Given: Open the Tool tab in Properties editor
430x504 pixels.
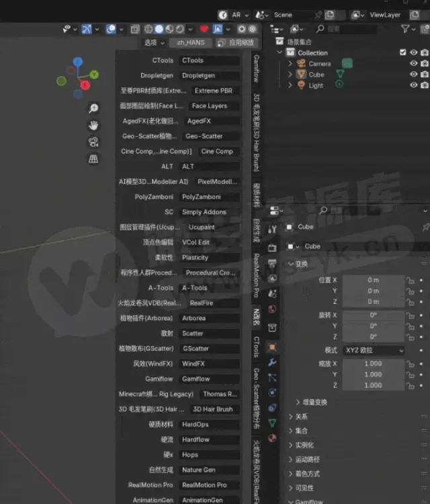Looking at the screenshot, I should tap(272, 229).
